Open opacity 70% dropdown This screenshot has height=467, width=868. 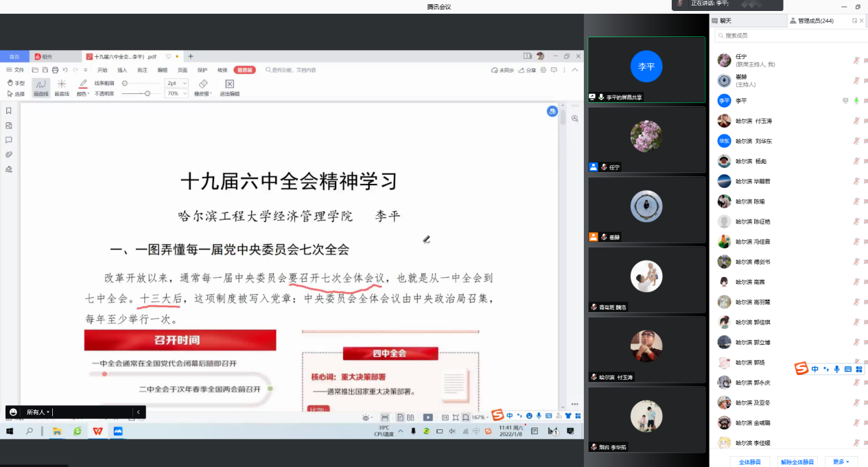[176, 93]
